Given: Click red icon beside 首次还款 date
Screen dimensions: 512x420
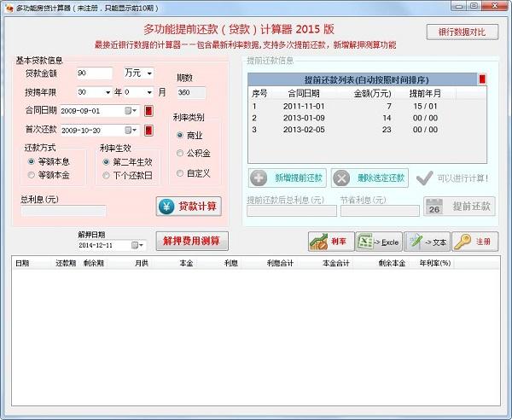Looking at the screenshot, I should [x=148, y=131].
